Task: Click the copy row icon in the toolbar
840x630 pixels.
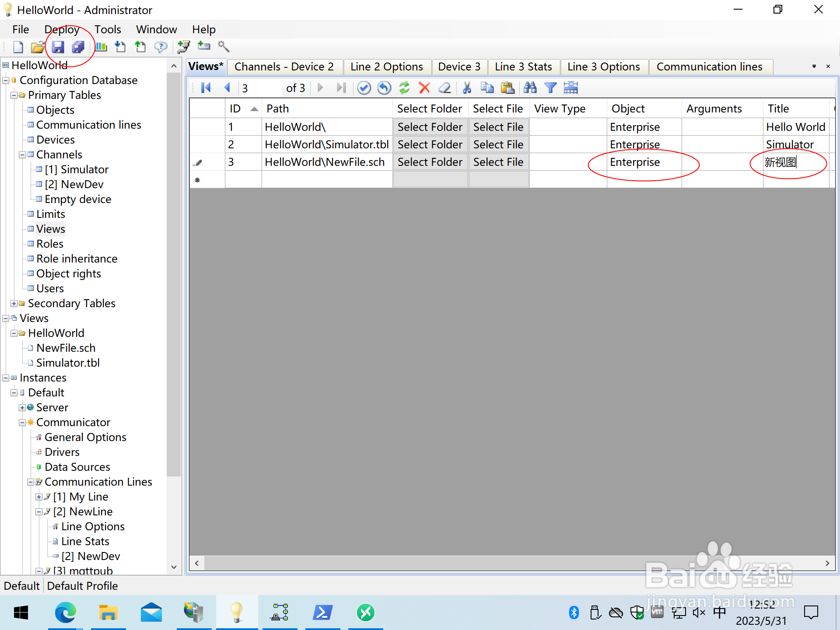Action: click(487, 88)
